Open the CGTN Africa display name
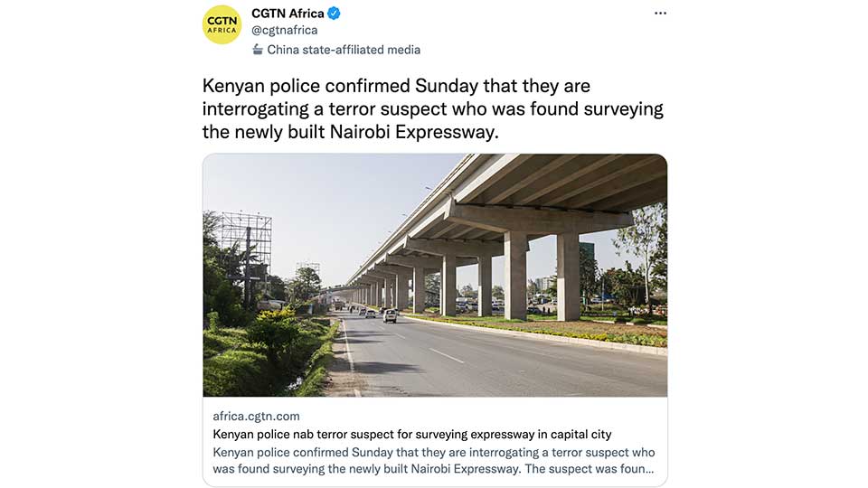This screenshot has width=868, height=488. point(288,14)
